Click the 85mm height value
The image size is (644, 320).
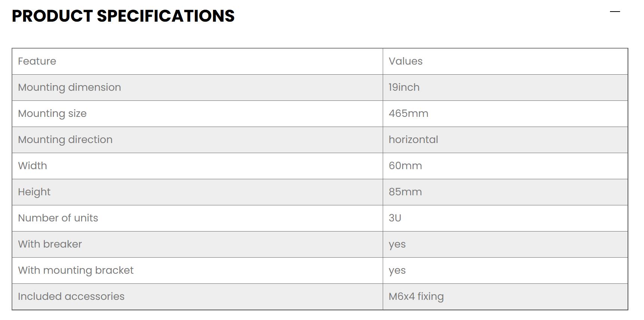pos(405,192)
